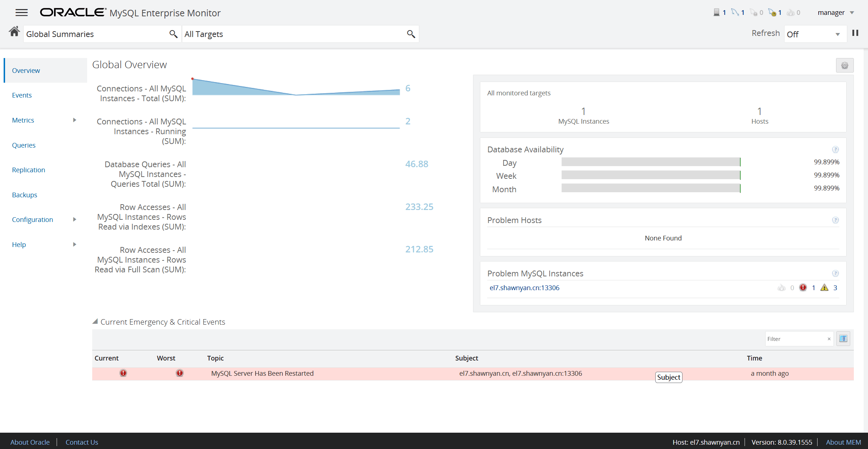
Task: Click the monitored hosts server icon in header
Action: (x=716, y=12)
